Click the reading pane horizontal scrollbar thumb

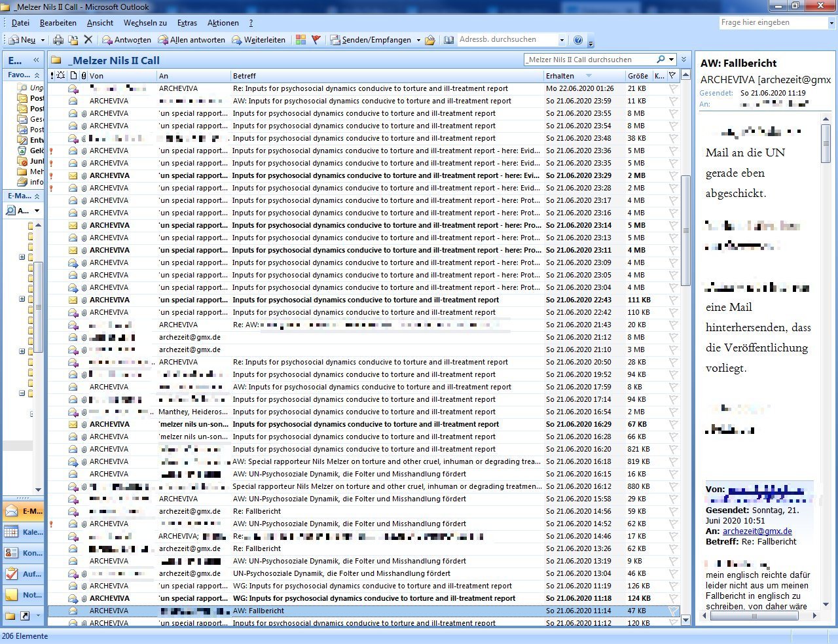[754, 616]
